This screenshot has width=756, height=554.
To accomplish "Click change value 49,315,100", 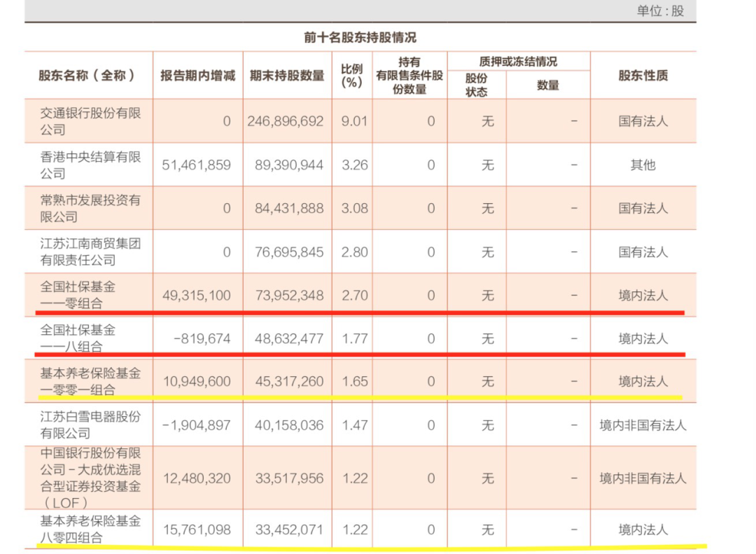I will (x=196, y=296).
